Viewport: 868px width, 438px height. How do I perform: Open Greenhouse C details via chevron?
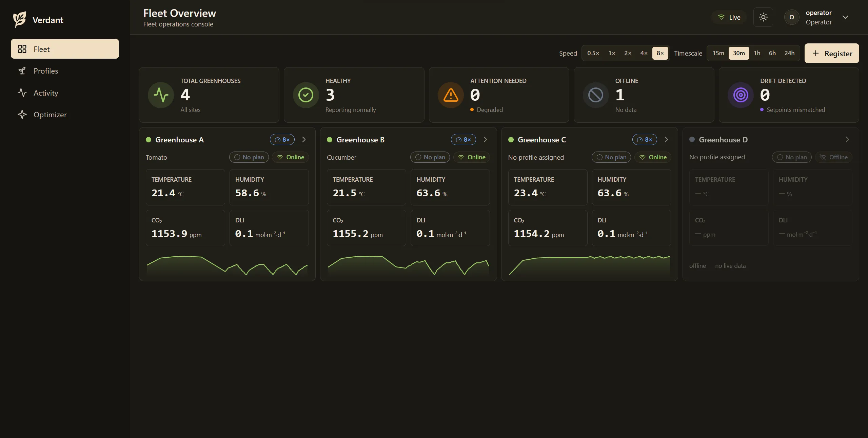pyautogui.click(x=666, y=140)
